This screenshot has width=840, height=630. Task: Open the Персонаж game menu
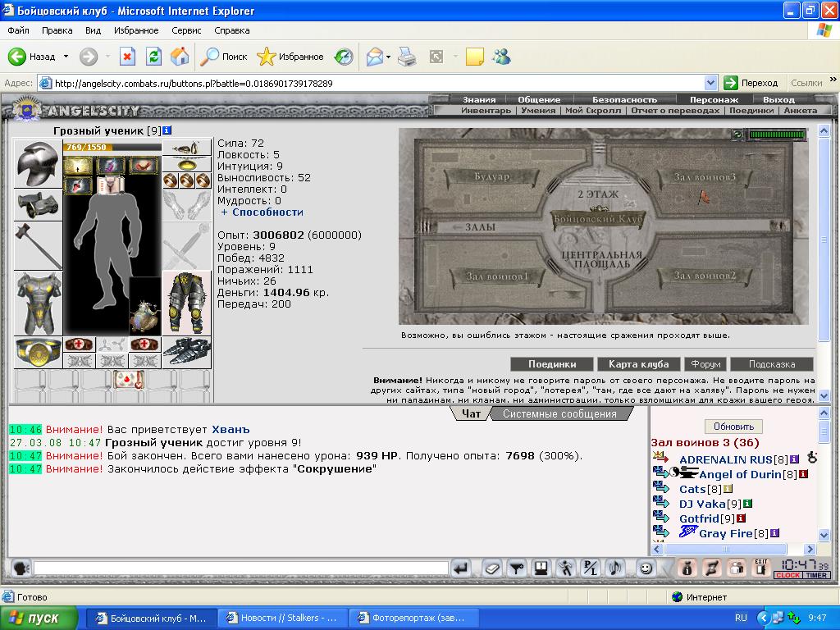[714, 99]
